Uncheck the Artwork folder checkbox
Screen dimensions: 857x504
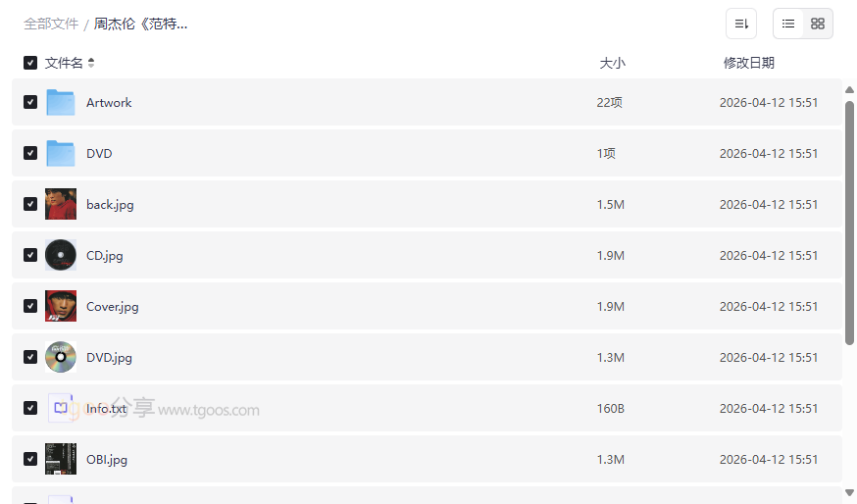coord(30,102)
